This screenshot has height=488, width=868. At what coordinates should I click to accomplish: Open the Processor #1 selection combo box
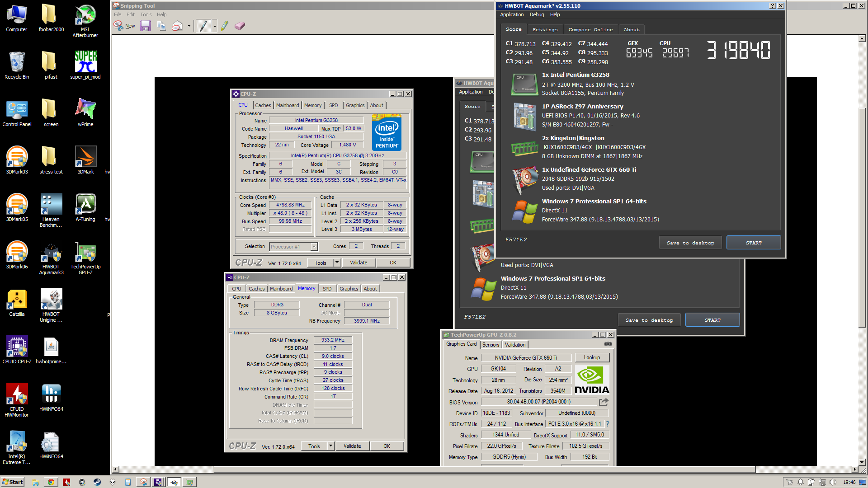tap(294, 246)
